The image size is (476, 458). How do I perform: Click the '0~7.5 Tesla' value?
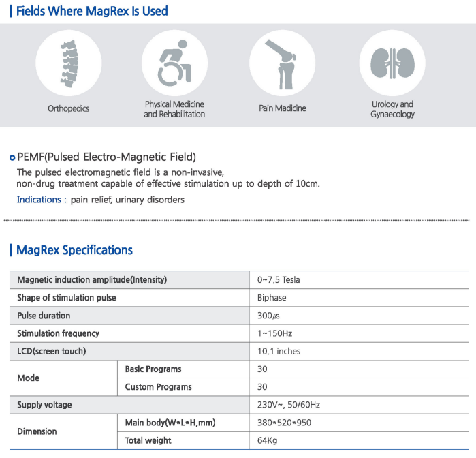(x=279, y=280)
